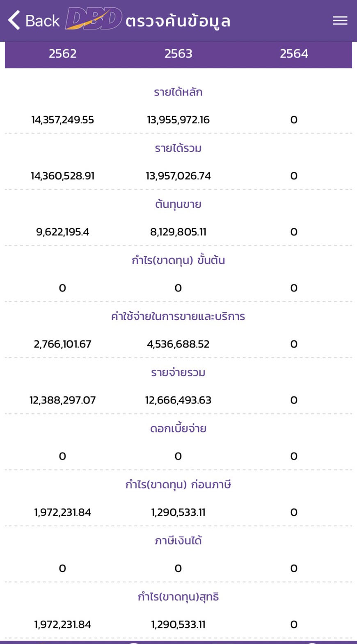Tap the ตรวจค้นข้อมูล header title
This screenshot has width=357, height=644.
[178, 21]
